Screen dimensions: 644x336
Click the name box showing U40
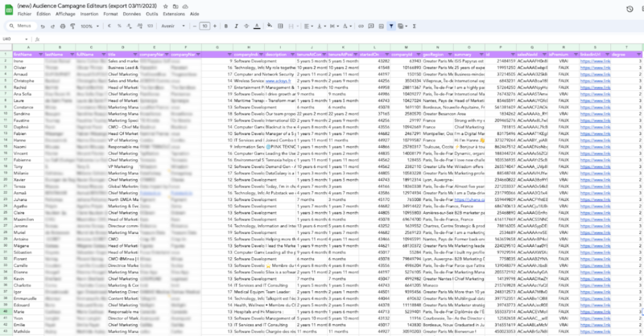[14, 39]
